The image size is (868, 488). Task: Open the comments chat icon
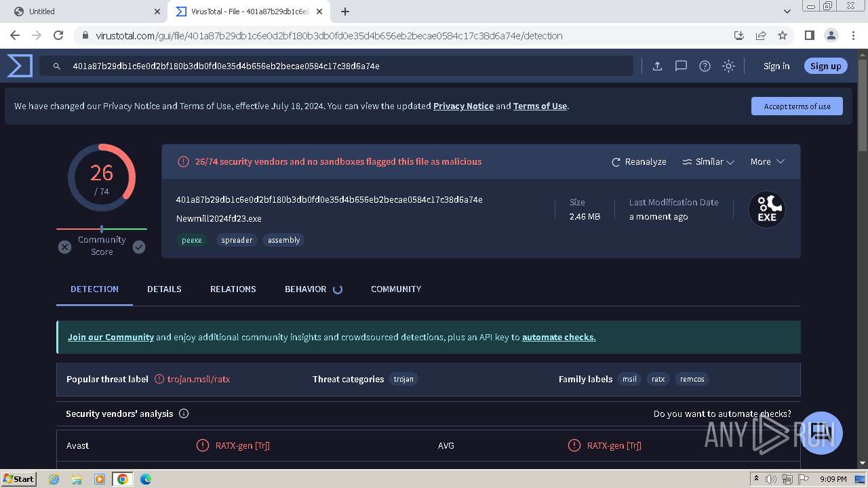click(x=681, y=66)
